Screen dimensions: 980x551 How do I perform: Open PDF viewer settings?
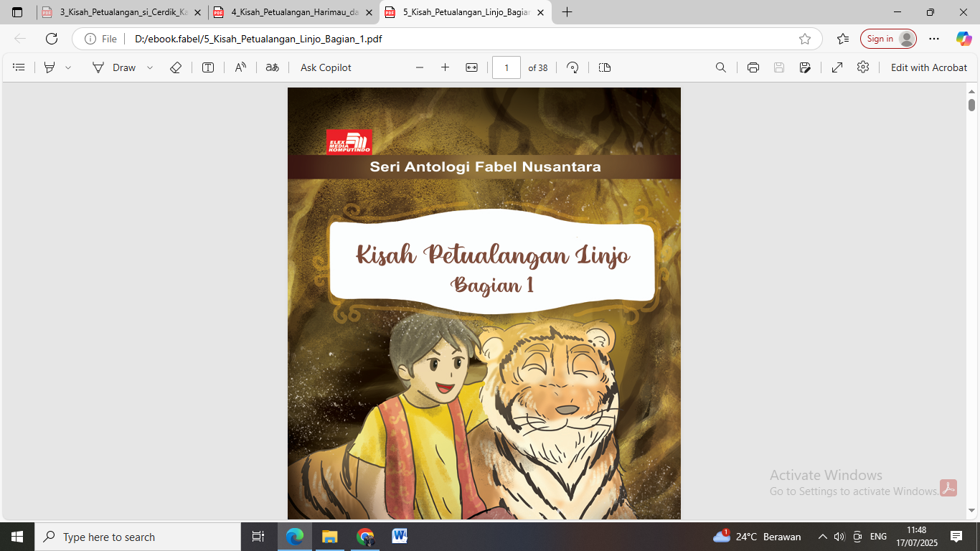[x=864, y=67]
